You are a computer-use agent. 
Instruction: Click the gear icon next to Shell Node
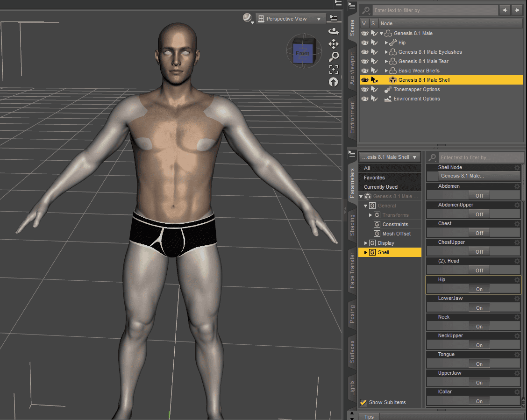517,167
